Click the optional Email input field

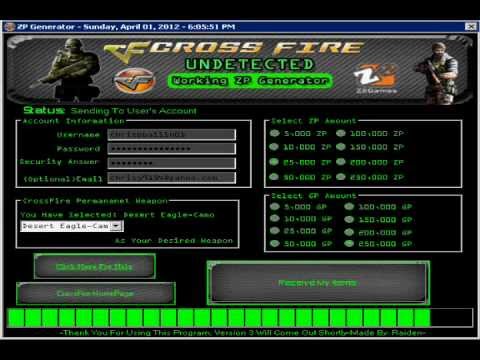tap(172, 178)
